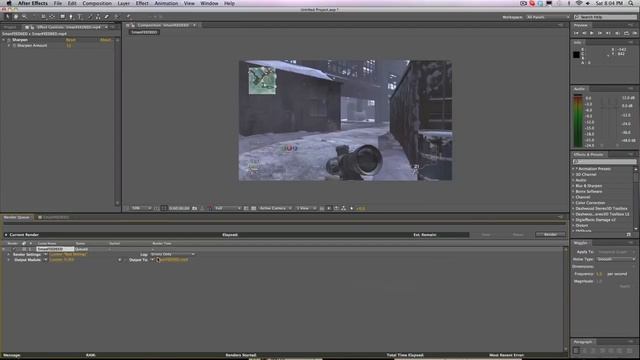640x360 pixels.
Task: Open the File menu
Action: point(58,3)
